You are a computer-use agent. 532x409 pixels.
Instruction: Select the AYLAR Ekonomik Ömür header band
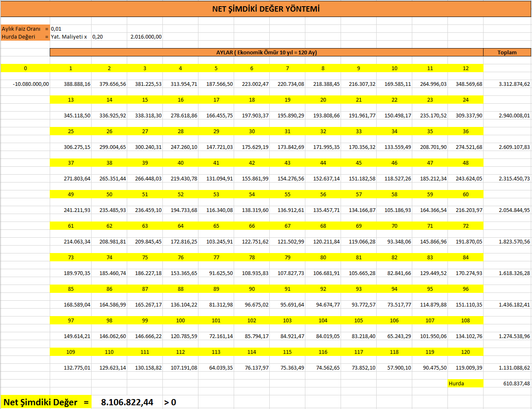266,53
